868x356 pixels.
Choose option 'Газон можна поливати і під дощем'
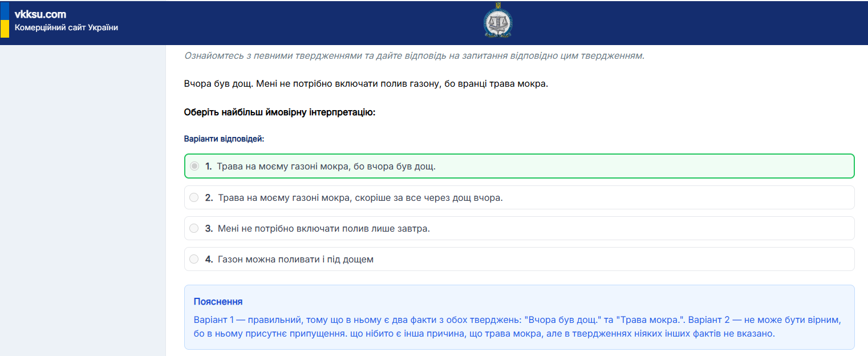(x=520, y=259)
